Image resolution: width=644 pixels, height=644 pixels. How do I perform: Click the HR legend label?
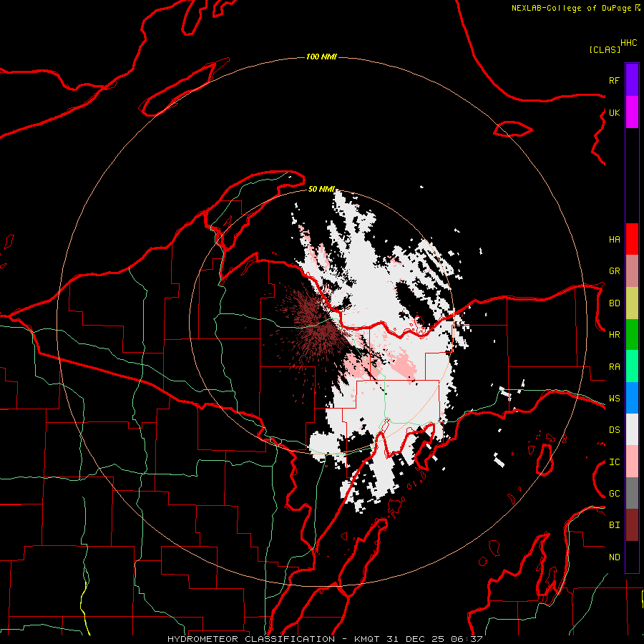point(614,335)
